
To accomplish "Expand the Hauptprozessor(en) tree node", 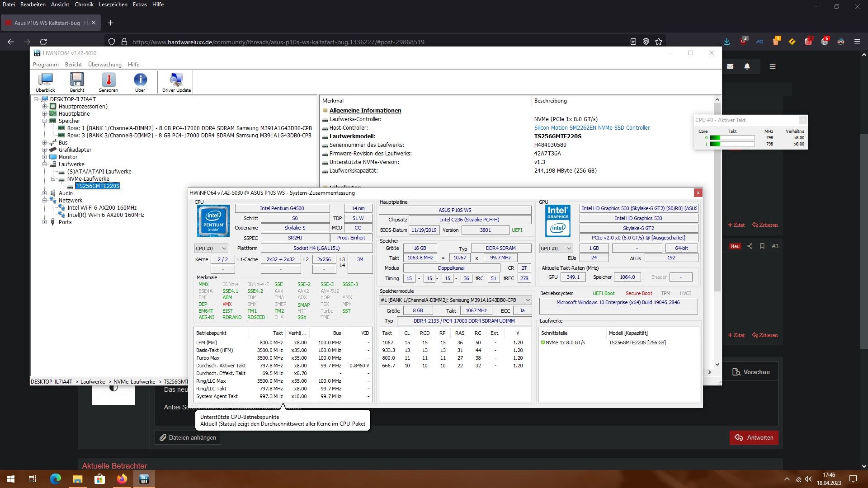I will coord(45,107).
